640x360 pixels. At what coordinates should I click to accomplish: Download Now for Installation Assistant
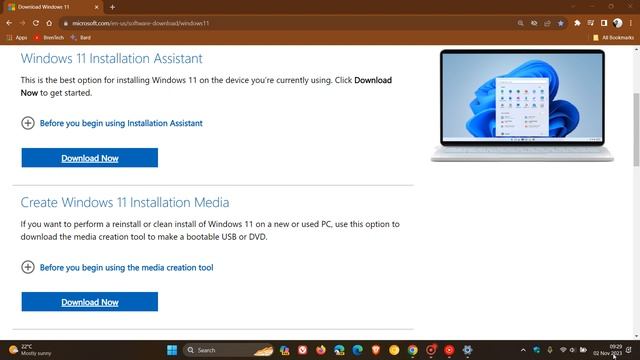click(90, 158)
